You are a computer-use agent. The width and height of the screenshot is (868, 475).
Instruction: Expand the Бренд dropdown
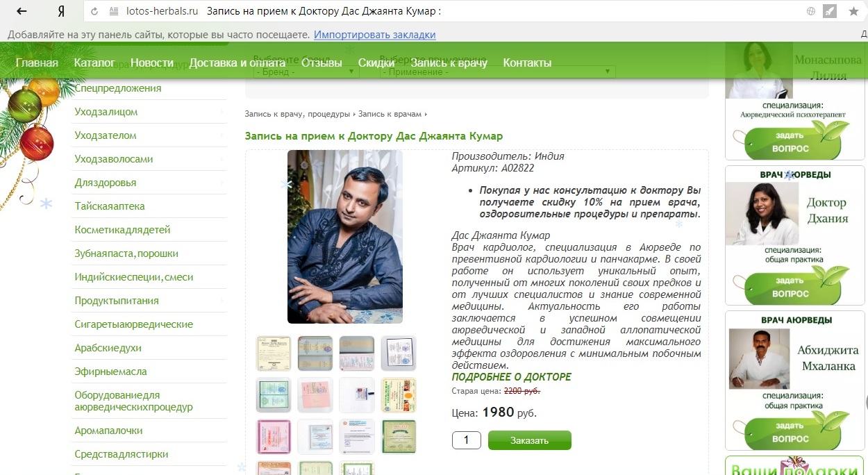[x=306, y=72]
